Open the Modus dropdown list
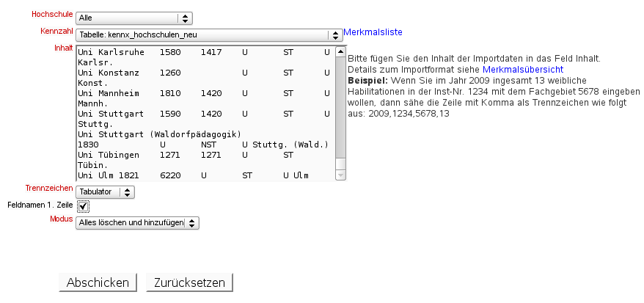The height and width of the screenshot is (303, 644). [x=137, y=223]
